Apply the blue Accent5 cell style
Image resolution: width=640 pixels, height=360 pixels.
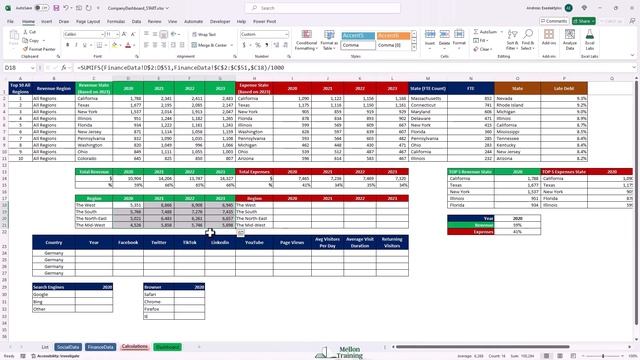358,36
